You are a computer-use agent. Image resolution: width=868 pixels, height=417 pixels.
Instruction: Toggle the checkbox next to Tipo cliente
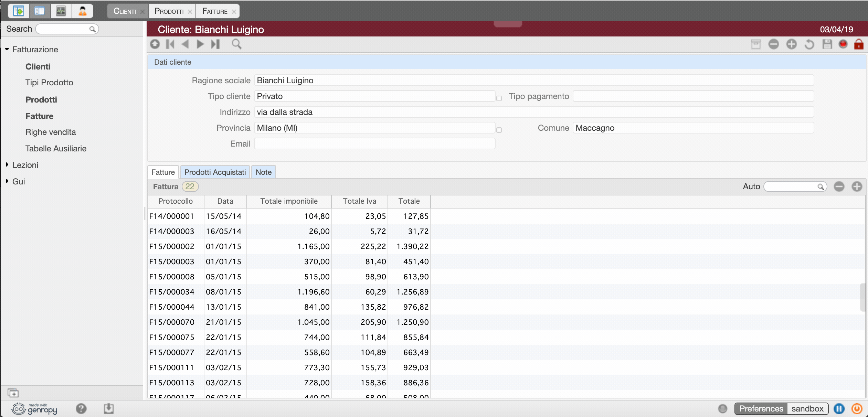[x=499, y=98]
